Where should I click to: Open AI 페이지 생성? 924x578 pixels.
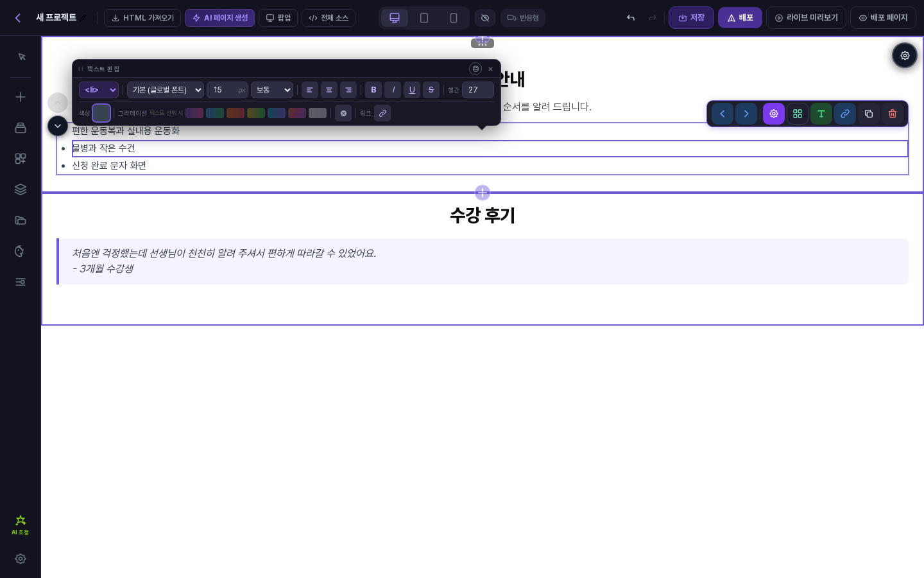[219, 18]
